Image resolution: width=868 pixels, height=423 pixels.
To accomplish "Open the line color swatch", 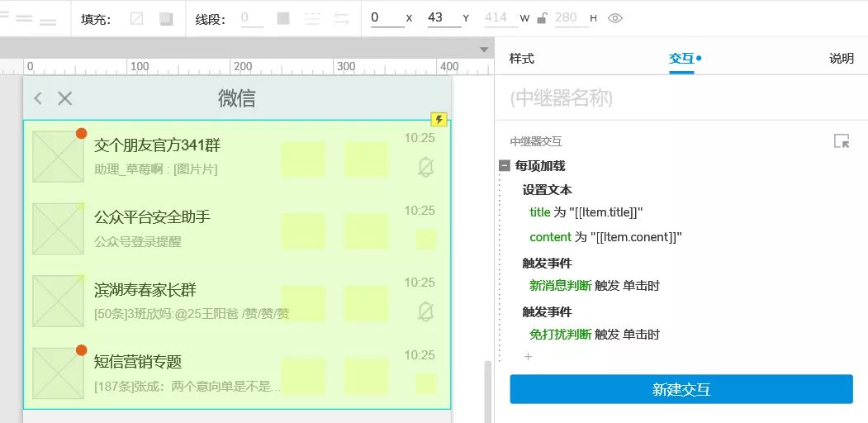I will (x=283, y=19).
